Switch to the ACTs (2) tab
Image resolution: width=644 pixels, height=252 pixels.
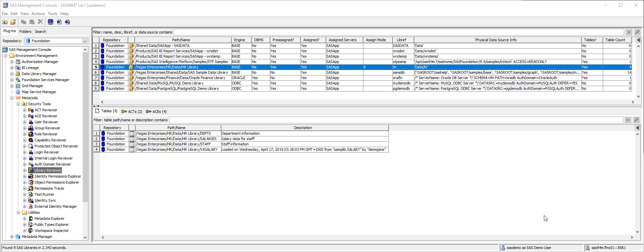click(x=132, y=112)
